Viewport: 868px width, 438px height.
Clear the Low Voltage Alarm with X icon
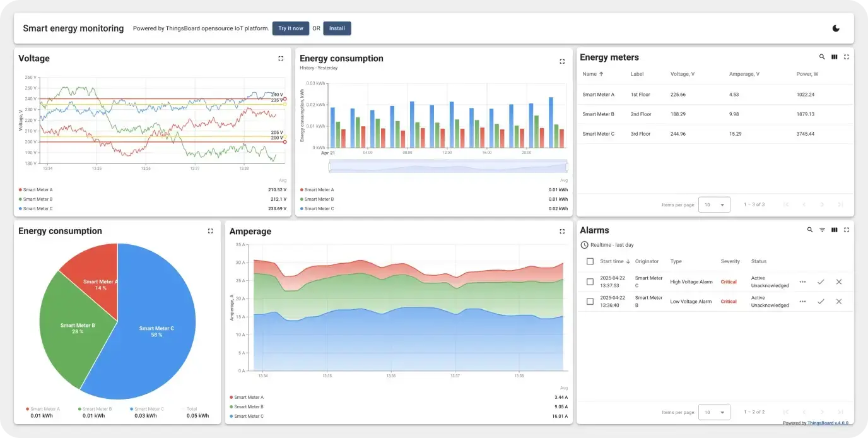click(x=839, y=302)
